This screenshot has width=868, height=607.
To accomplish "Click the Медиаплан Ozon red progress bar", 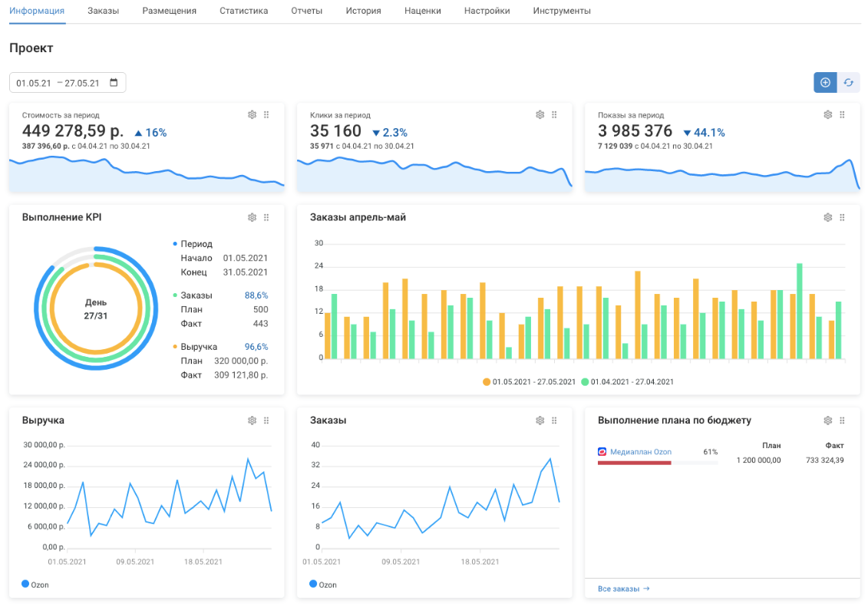I will click(634, 463).
